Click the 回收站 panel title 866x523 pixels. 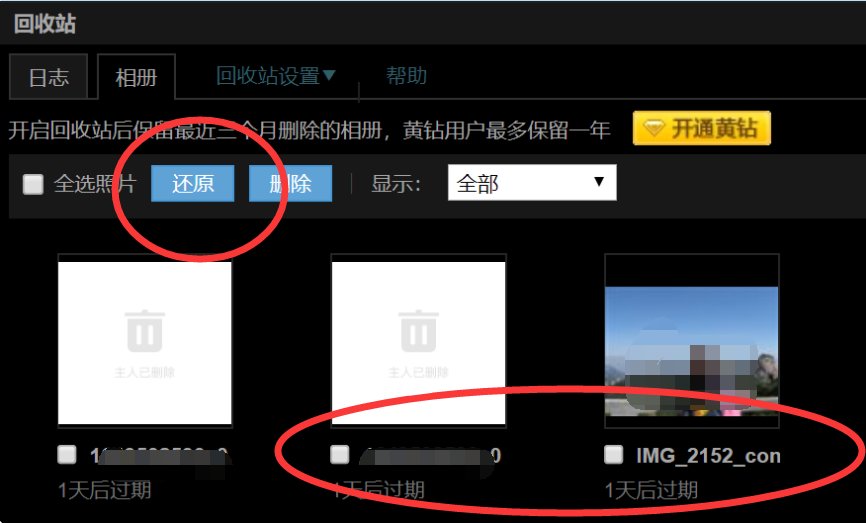[44, 24]
